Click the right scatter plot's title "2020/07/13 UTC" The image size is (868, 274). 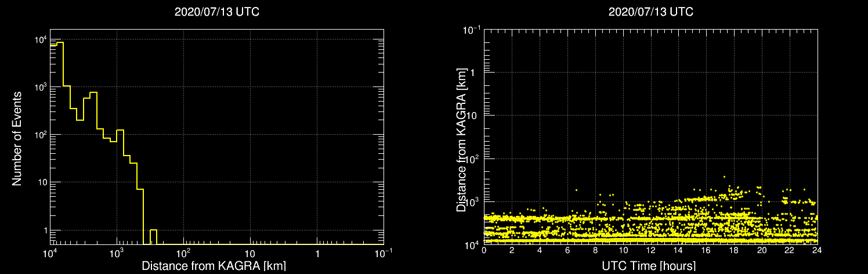tap(650, 12)
